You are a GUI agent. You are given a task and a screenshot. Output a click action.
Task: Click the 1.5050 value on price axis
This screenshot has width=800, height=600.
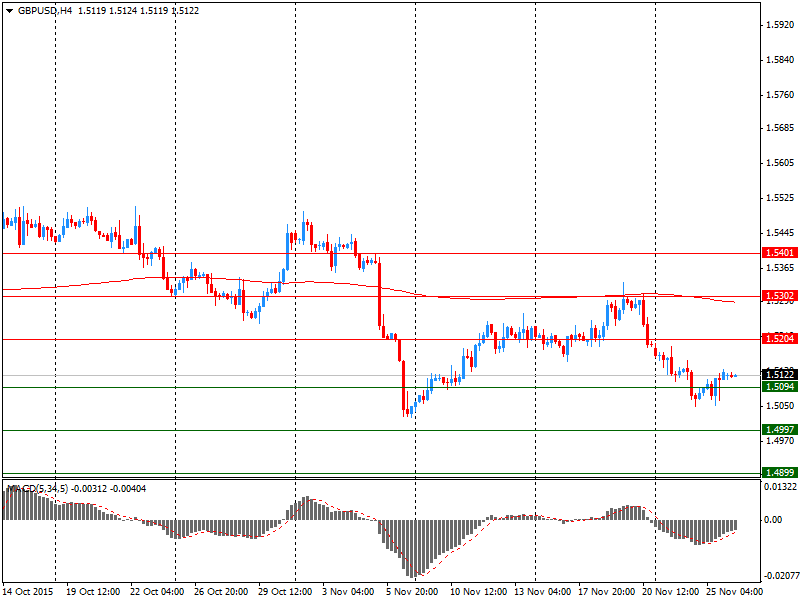click(780, 406)
